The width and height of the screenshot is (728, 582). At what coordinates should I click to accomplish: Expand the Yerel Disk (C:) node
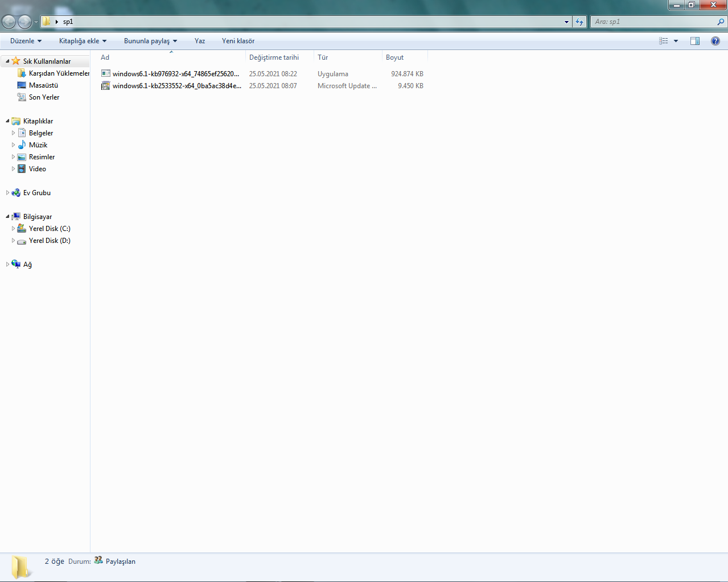[x=13, y=229]
